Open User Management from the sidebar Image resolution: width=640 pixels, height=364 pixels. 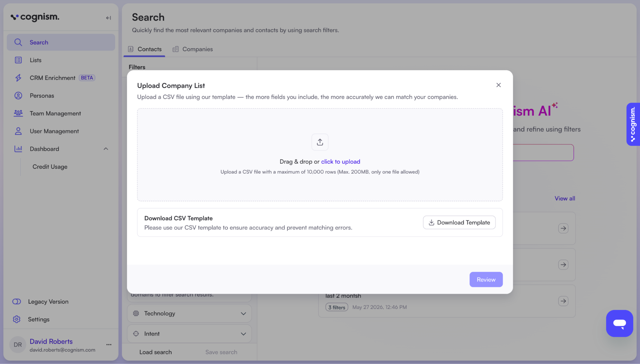(61, 131)
